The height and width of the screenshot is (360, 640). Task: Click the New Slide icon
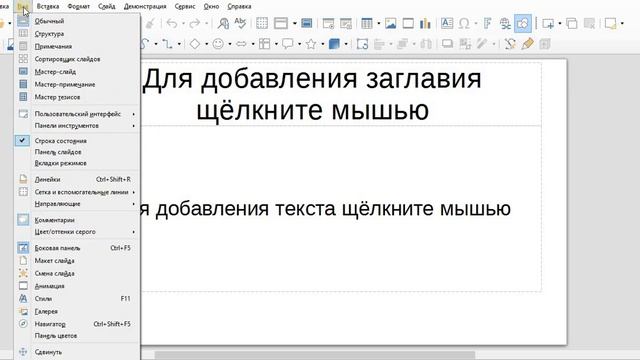point(548,24)
